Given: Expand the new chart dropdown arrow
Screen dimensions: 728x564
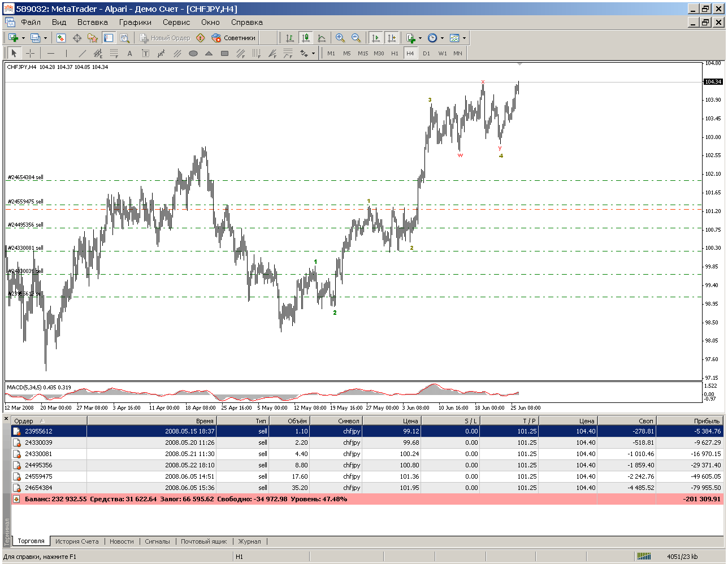Looking at the screenshot, I should (23, 38).
